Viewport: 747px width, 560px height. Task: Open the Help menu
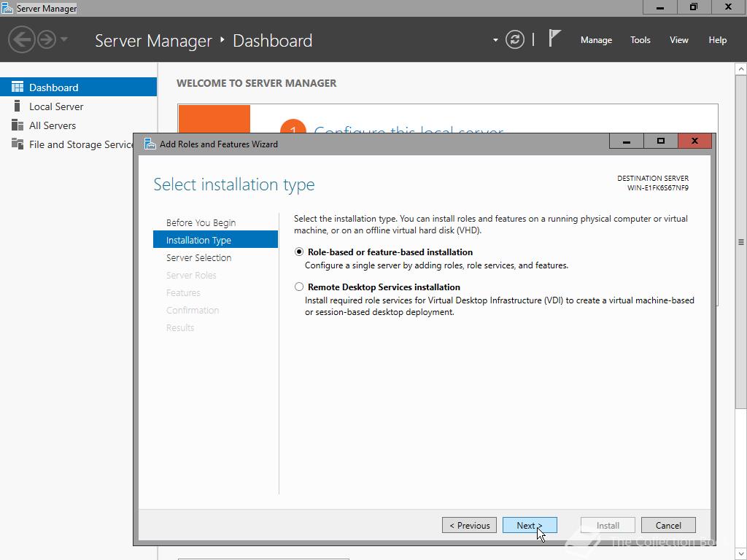point(718,40)
